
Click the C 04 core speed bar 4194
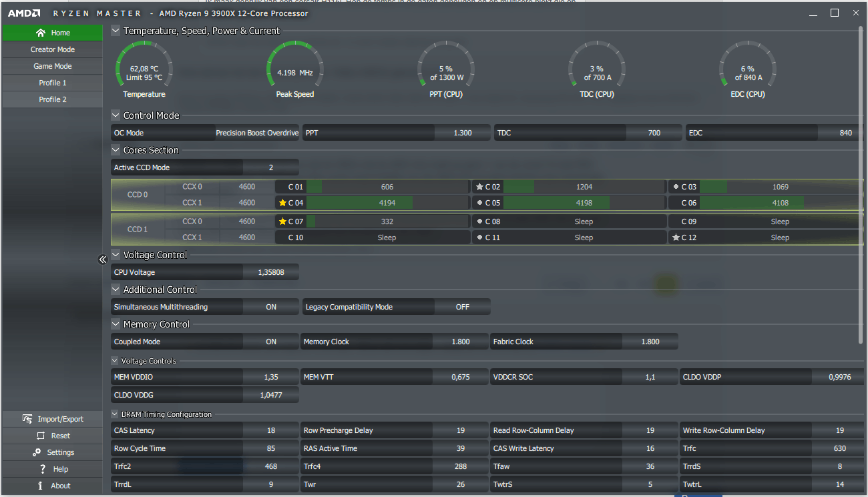(387, 203)
